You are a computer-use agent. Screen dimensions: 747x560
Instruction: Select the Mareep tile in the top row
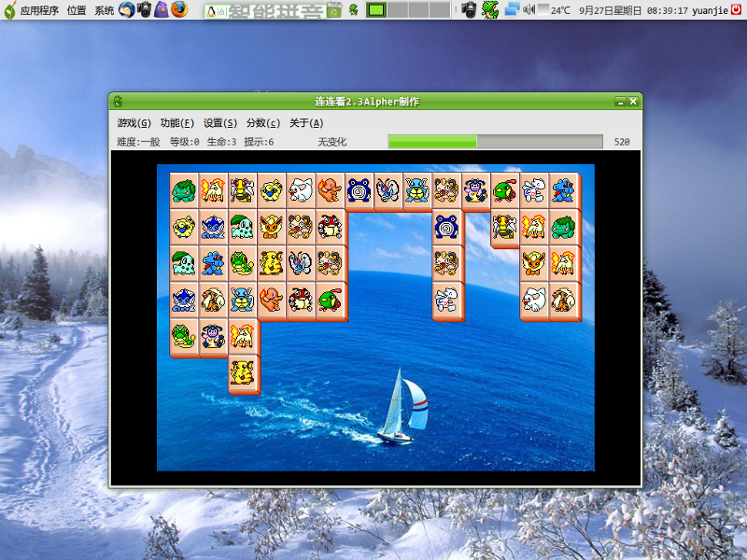(272, 190)
